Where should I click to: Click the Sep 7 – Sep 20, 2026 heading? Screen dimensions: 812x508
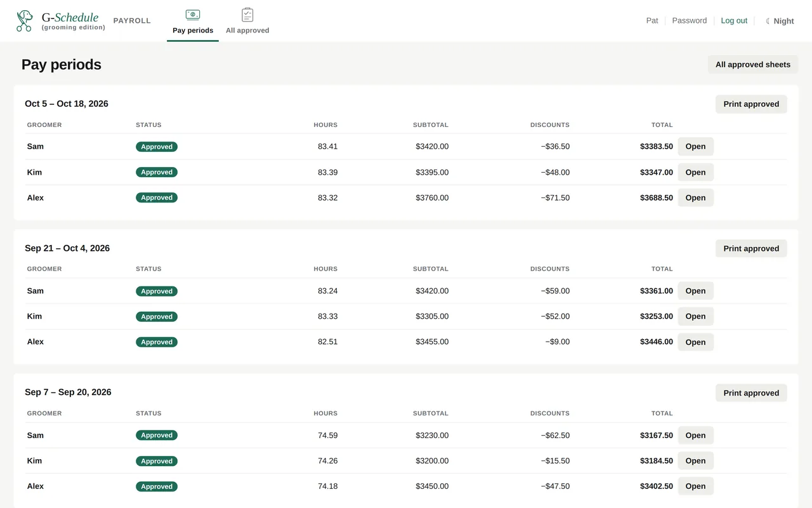tap(68, 392)
